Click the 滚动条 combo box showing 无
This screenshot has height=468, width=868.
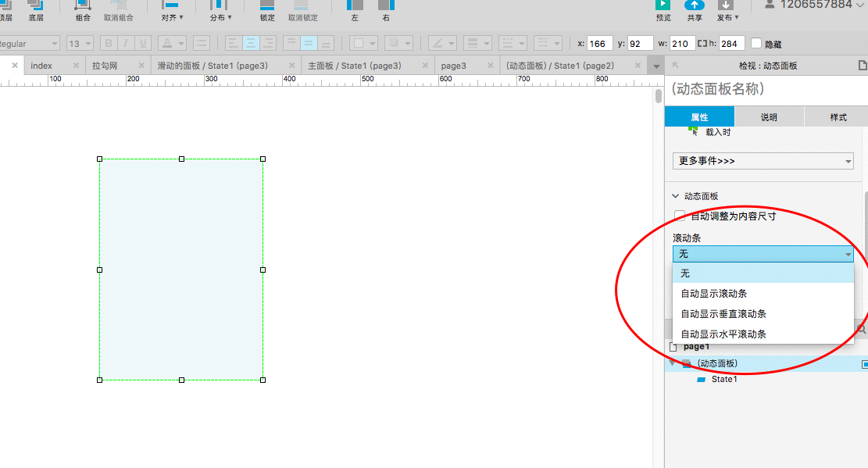tap(763, 254)
